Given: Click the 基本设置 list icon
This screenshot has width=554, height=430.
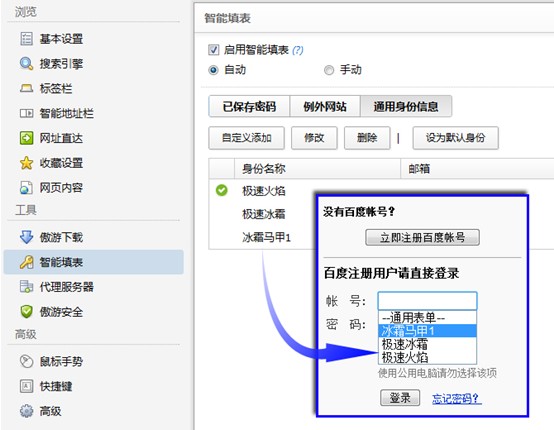Looking at the screenshot, I should click(x=26, y=39).
